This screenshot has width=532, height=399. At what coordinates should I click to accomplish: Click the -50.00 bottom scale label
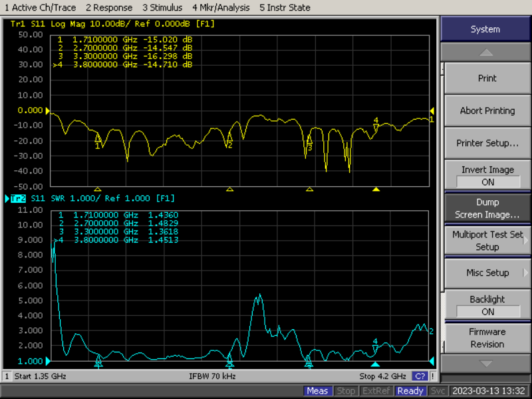pyautogui.click(x=29, y=187)
